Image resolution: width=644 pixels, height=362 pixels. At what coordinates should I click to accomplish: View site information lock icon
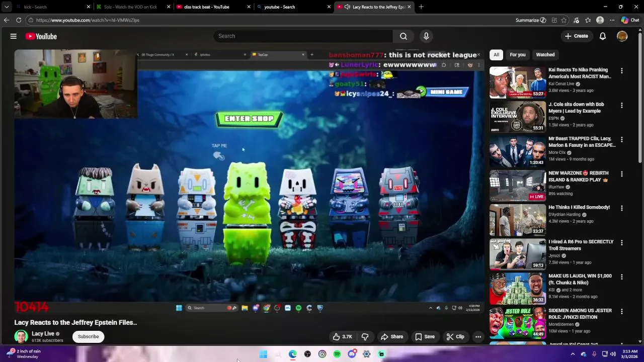coord(31,20)
